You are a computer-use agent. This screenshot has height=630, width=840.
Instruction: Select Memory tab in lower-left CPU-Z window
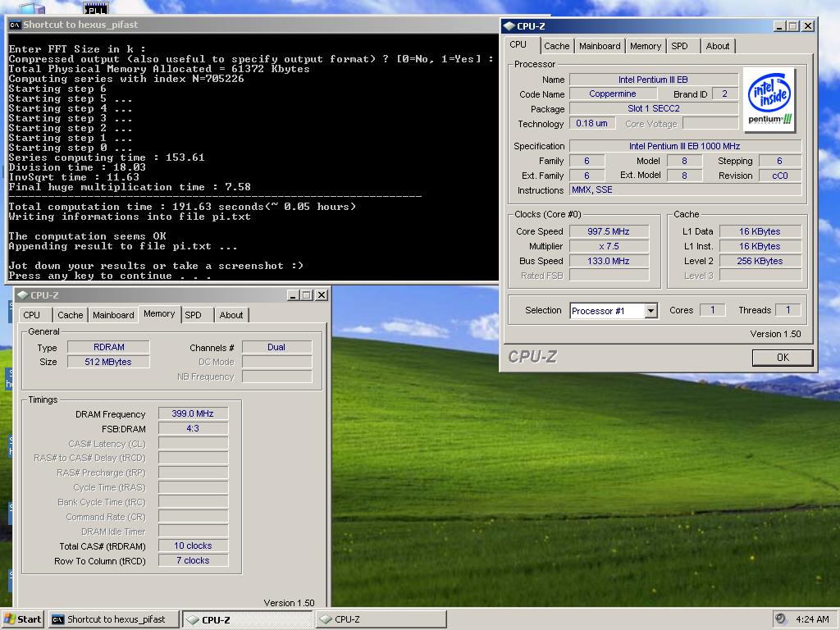coord(159,314)
